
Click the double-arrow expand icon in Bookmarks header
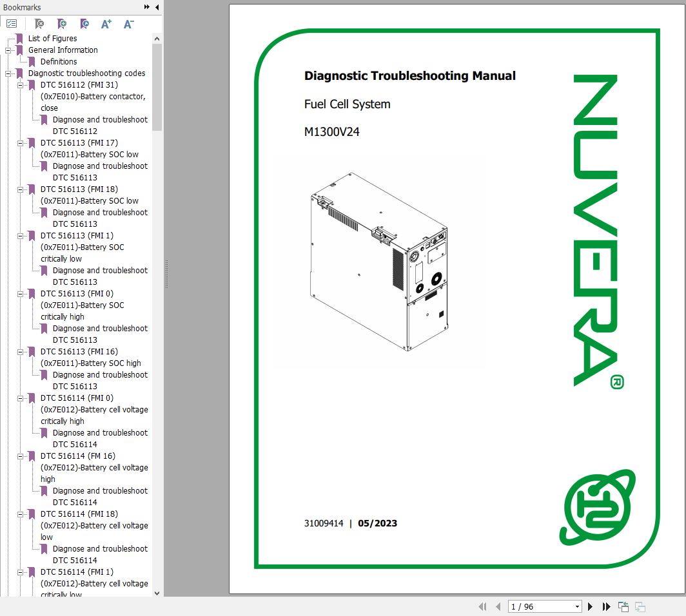point(146,7)
